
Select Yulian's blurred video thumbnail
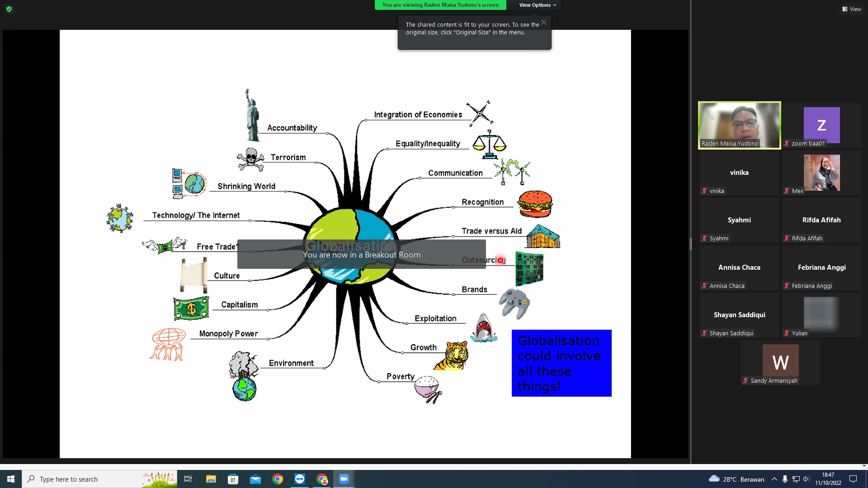(822, 315)
